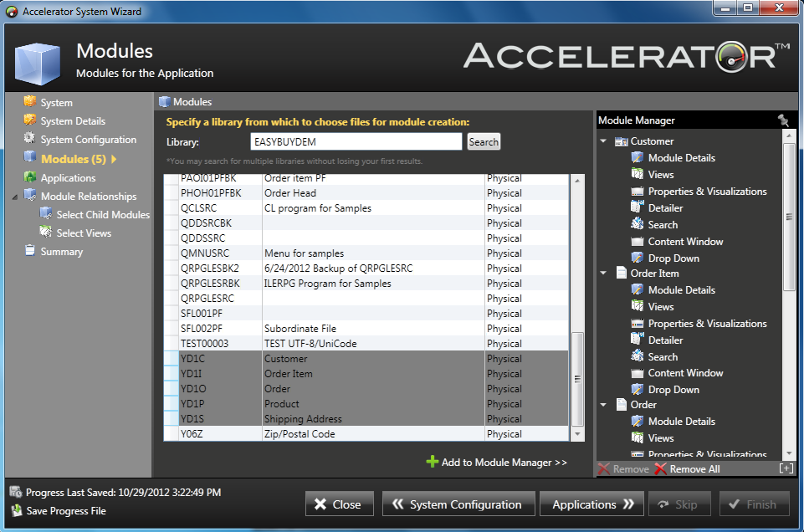Click the Module Manager scroll down arrow
This screenshot has width=804, height=532.
coord(789,453)
